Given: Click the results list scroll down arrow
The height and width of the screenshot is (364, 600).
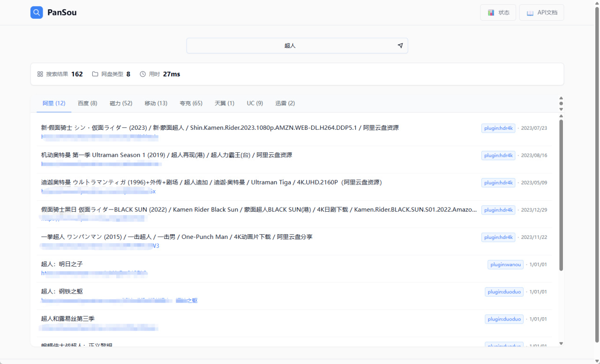Looking at the screenshot, I should (561, 344).
